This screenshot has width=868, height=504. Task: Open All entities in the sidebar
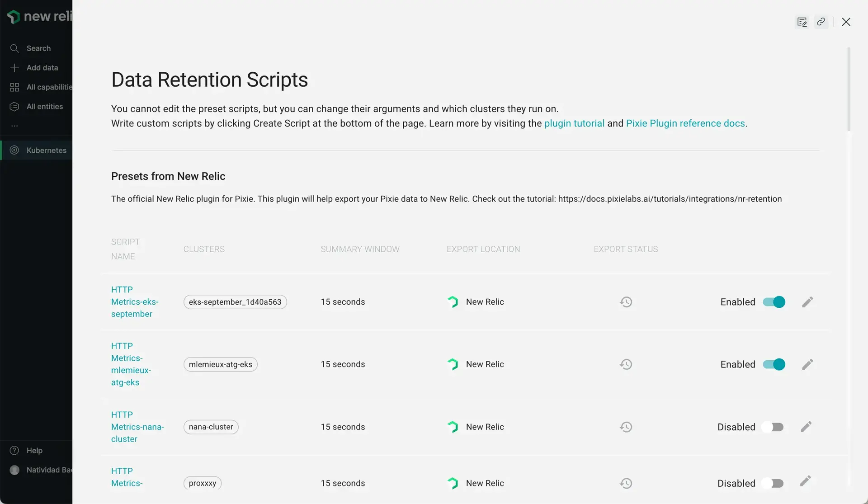[x=44, y=107]
